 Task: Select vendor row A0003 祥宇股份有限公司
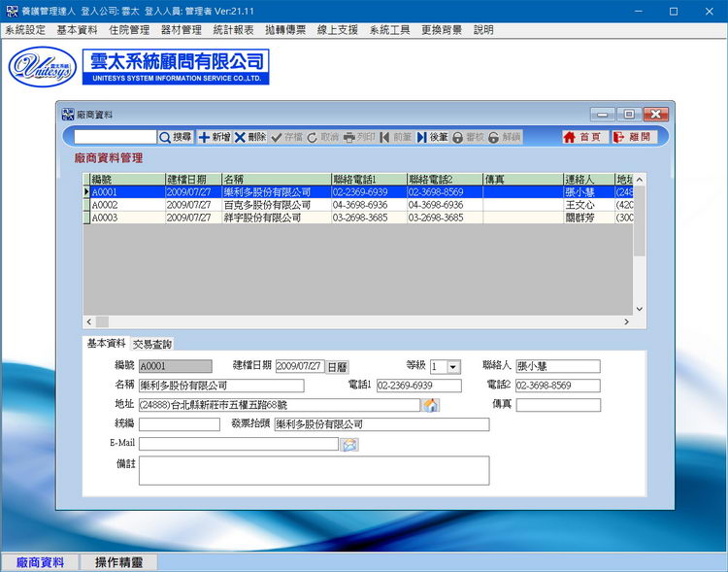click(357, 218)
